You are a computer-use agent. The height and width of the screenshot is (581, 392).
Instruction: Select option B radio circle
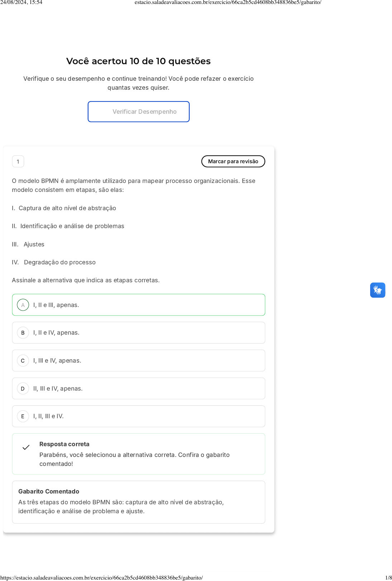coord(23,333)
